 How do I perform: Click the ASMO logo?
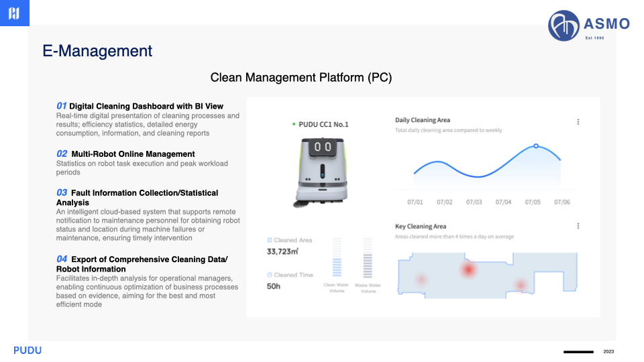coord(589,25)
